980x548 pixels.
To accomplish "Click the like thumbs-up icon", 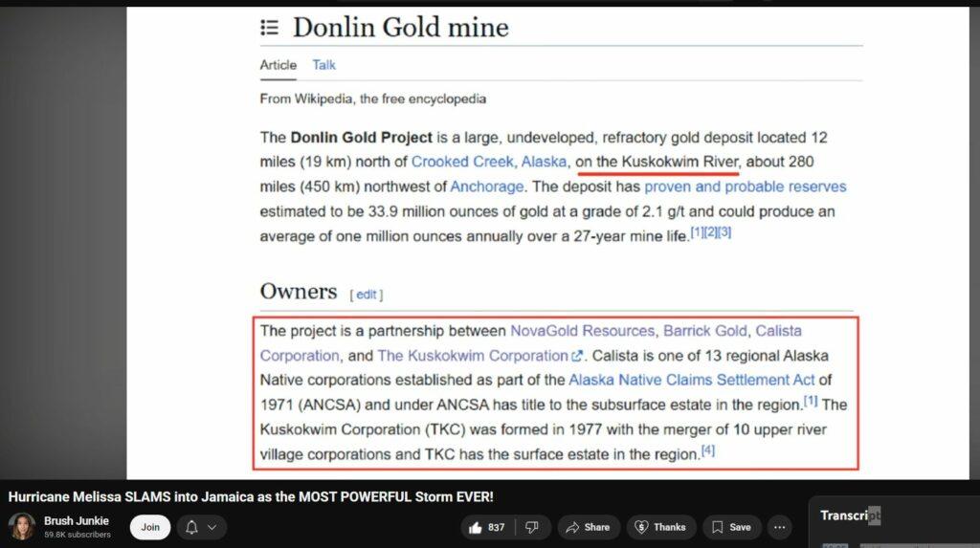I will click(x=476, y=527).
